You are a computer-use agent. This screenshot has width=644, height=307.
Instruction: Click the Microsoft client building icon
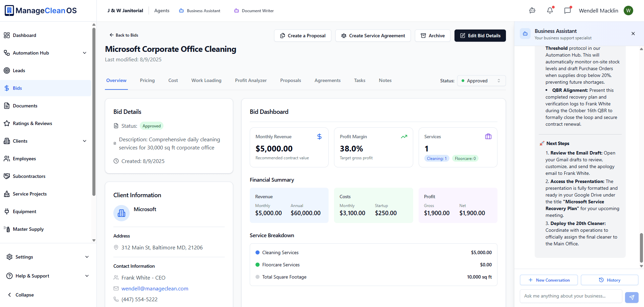[x=121, y=213]
